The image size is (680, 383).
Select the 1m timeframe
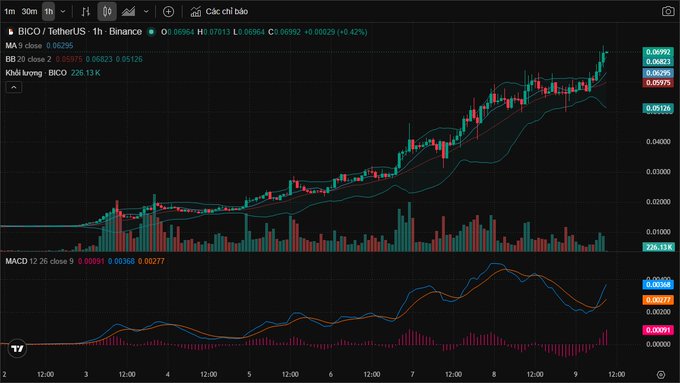coord(10,12)
